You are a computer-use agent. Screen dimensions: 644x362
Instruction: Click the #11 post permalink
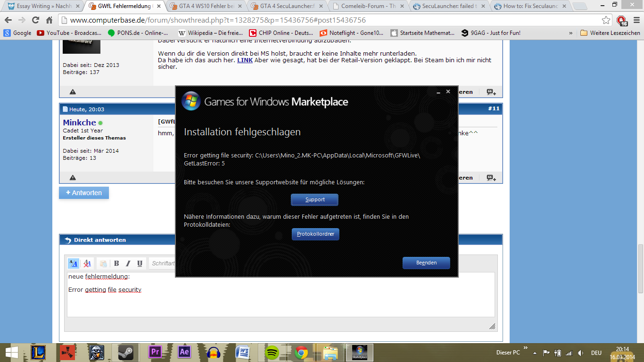[x=494, y=109]
